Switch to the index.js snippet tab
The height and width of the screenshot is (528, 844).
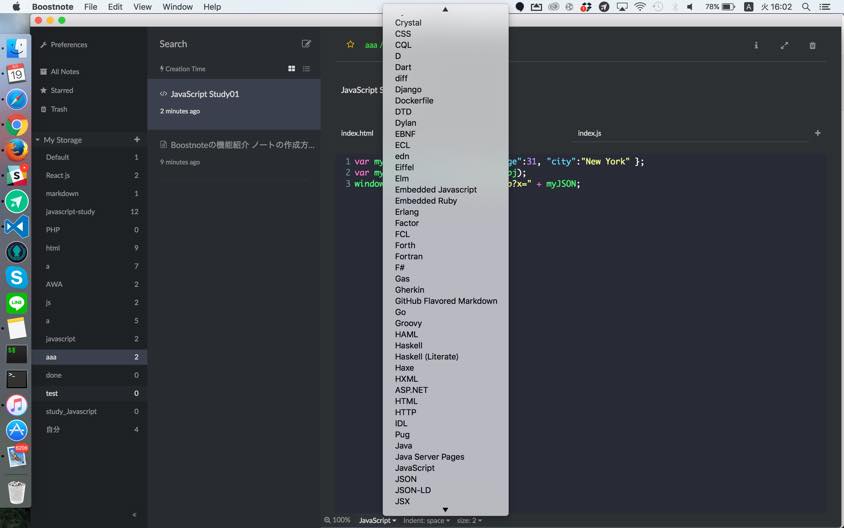(x=589, y=133)
